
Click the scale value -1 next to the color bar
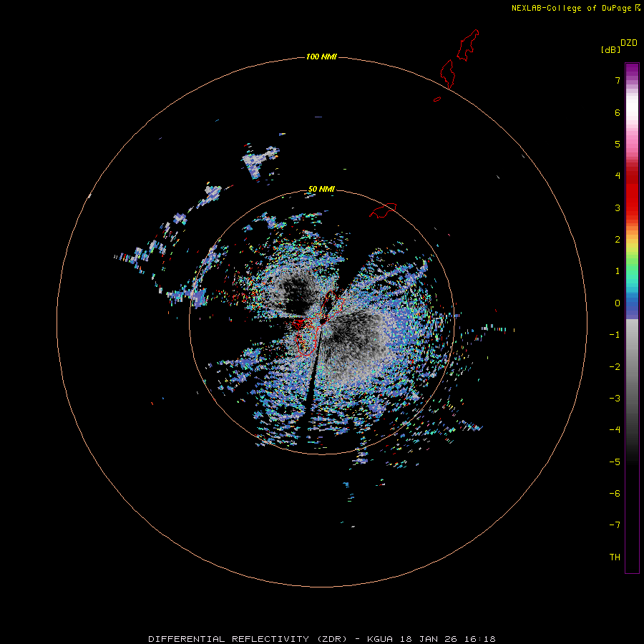click(615, 335)
